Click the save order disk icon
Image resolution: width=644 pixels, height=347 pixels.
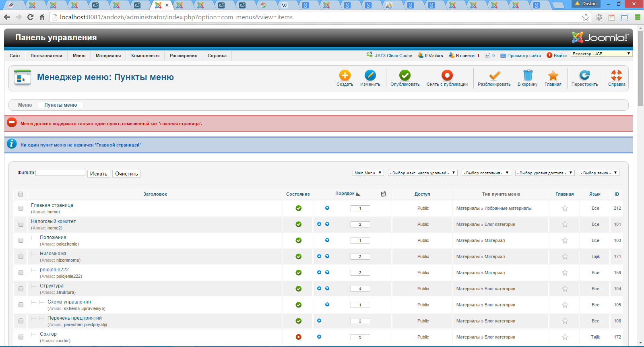pos(384,194)
